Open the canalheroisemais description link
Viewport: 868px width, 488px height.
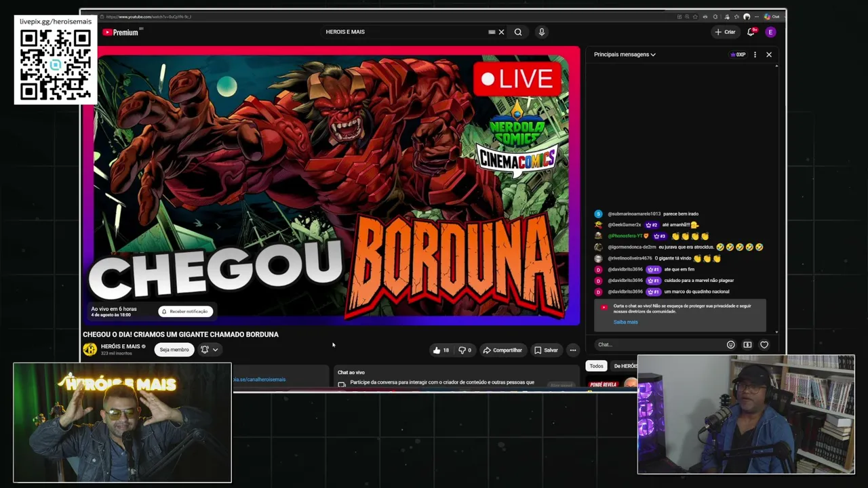pos(259,380)
